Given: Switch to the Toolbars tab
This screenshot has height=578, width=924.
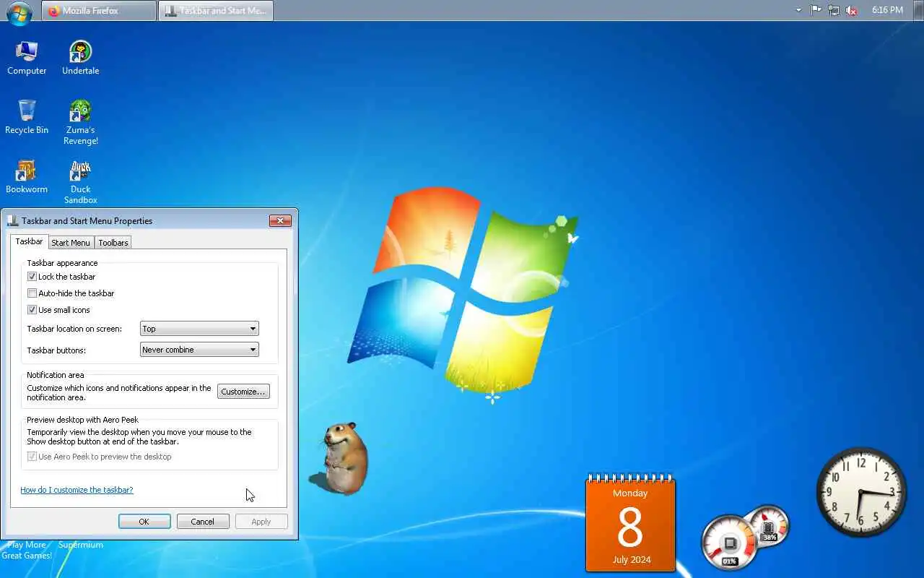Looking at the screenshot, I should 113,243.
